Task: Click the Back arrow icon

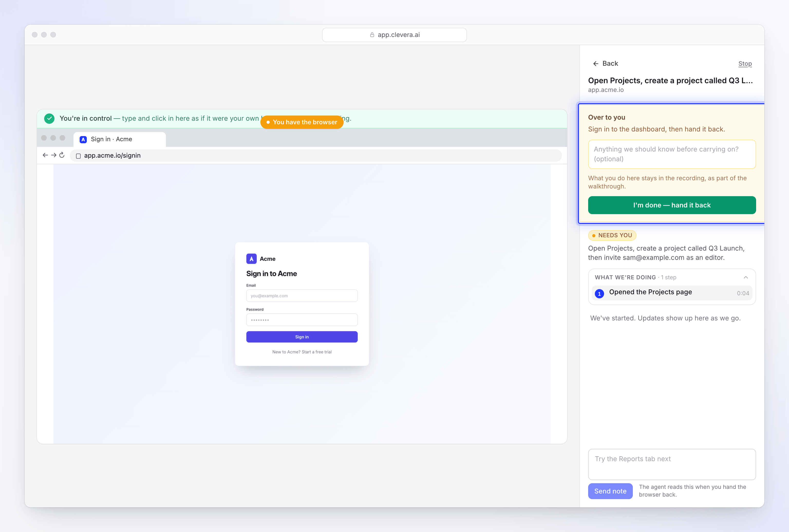Action: tap(596, 63)
